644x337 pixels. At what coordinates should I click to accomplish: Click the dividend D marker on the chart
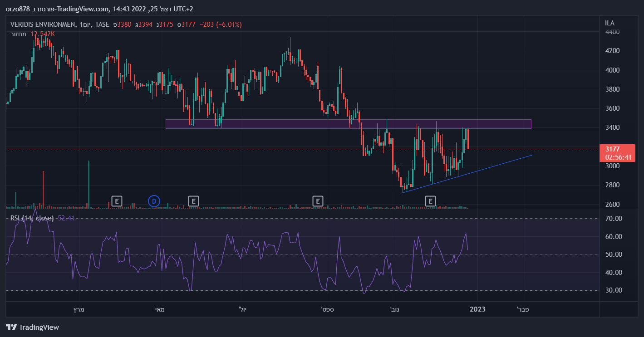click(x=154, y=200)
